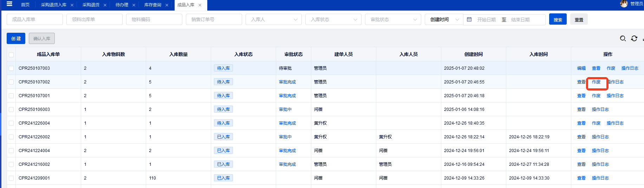Check the row CPR250106003 checkbox
Screen dimensions: 644x188
pyautogui.click(x=11, y=109)
